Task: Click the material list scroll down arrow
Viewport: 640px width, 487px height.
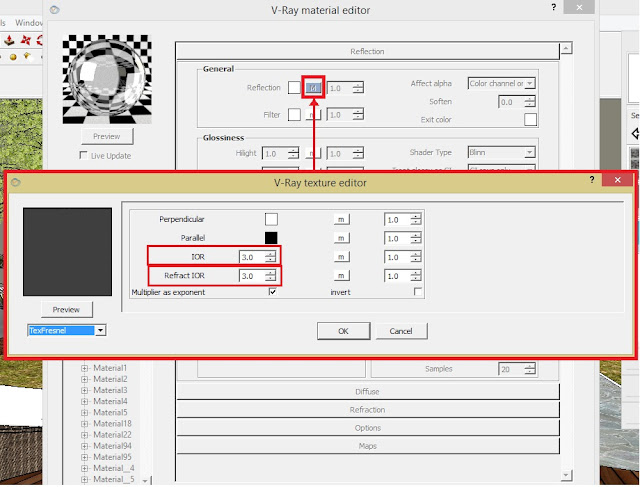Action: [145, 481]
